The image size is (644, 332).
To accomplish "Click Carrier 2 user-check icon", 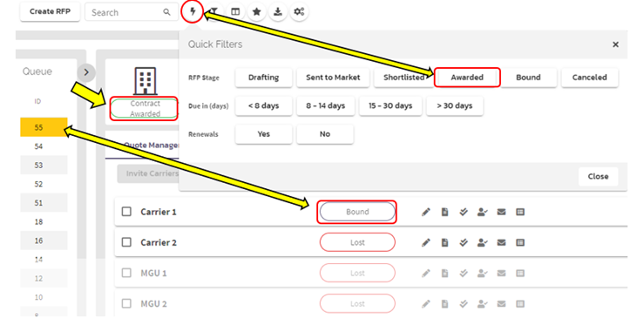I will (483, 243).
